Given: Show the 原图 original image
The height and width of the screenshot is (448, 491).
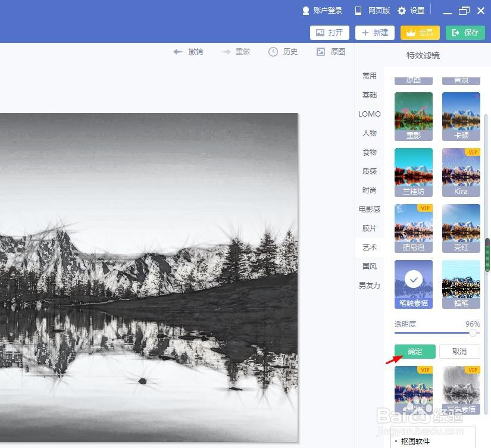Looking at the screenshot, I should tap(331, 52).
